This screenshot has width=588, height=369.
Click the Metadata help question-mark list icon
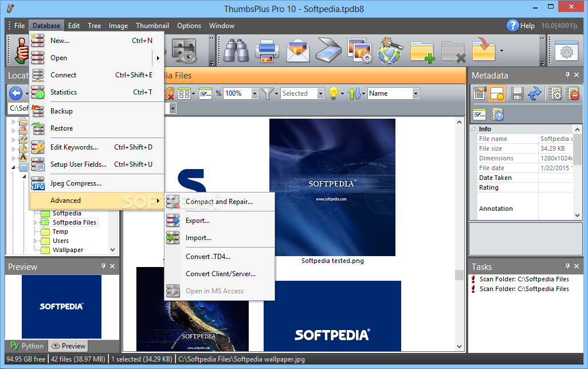tap(497, 115)
